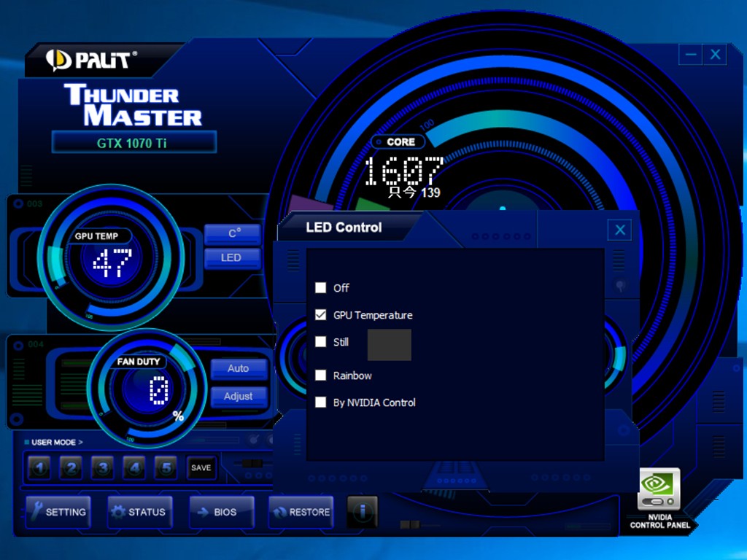
Task: Select user profile 3
Action: pyautogui.click(x=103, y=467)
